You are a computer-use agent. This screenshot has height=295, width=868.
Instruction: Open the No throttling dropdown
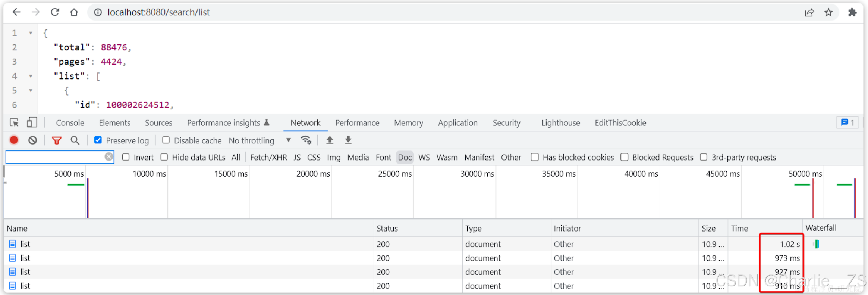pos(260,140)
